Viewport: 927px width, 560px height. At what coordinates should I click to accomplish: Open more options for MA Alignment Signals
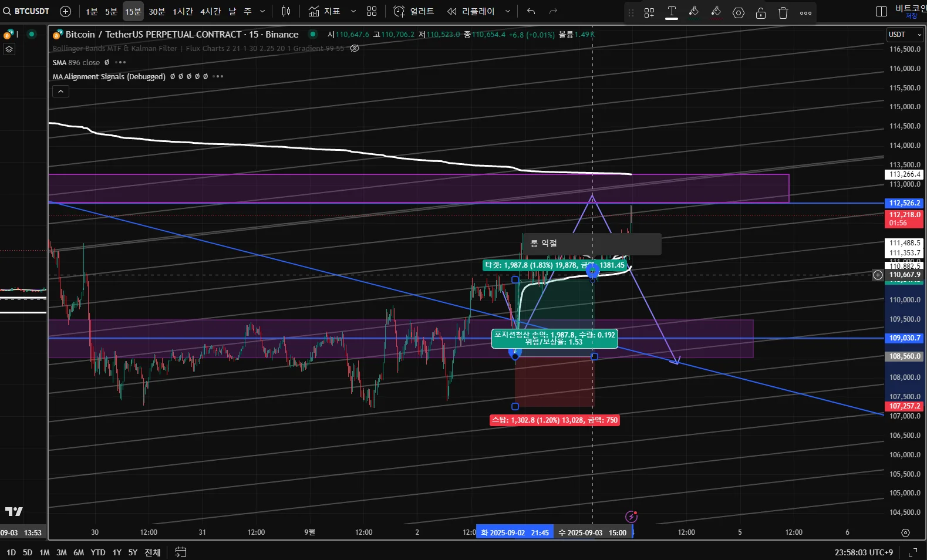click(x=218, y=76)
